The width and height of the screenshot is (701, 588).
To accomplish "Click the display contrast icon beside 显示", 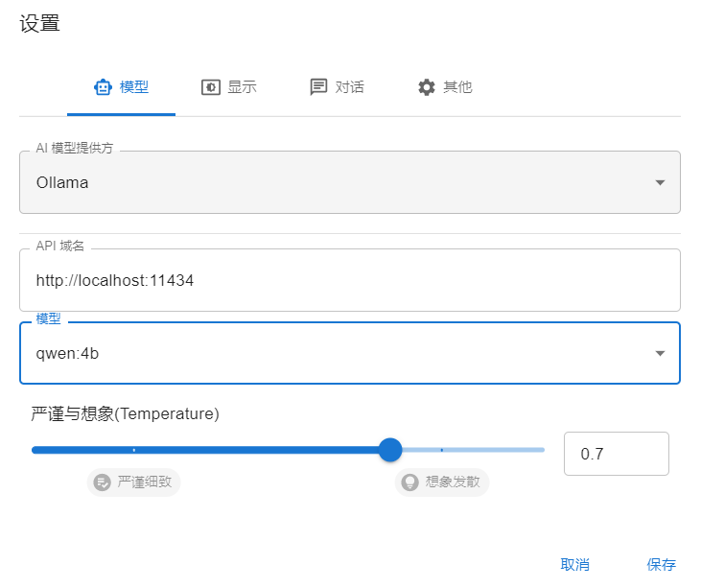I will coord(210,87).
